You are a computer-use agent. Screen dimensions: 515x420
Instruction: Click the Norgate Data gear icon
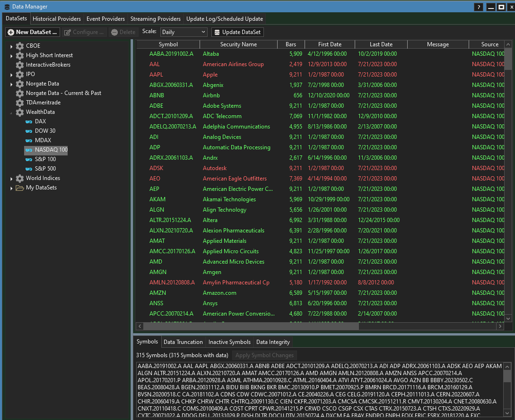[19, 84]
